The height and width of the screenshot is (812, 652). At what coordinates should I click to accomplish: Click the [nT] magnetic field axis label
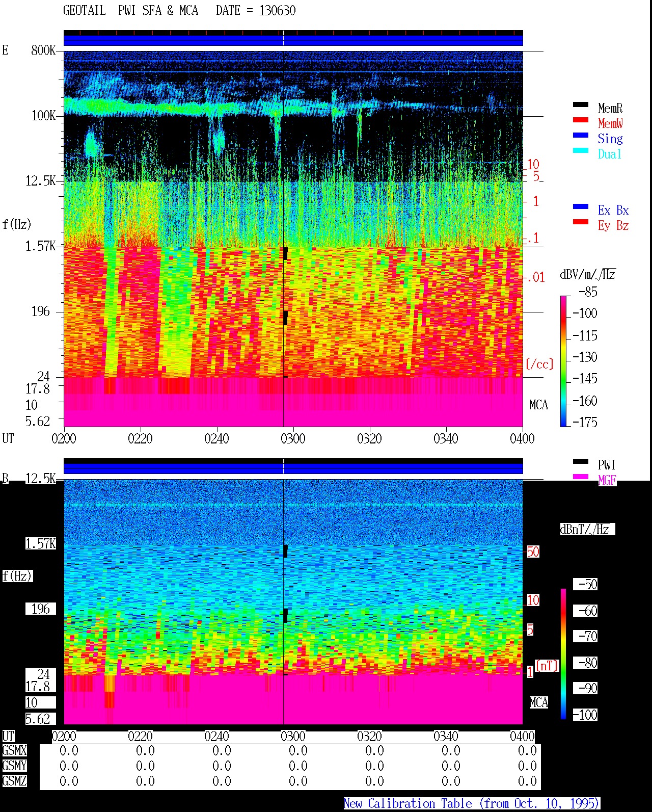tap(547, 666)
